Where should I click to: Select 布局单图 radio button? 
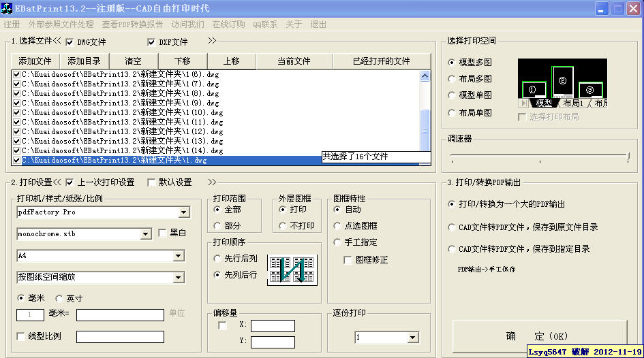tap(452, 113)
